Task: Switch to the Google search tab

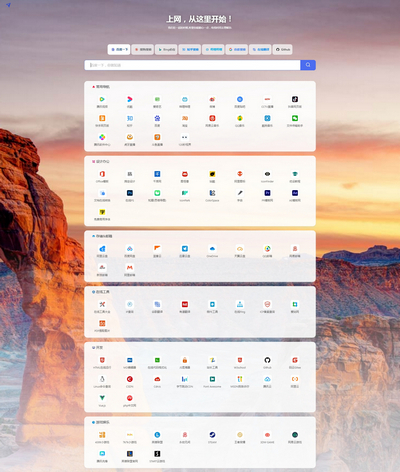Action: 237,49
